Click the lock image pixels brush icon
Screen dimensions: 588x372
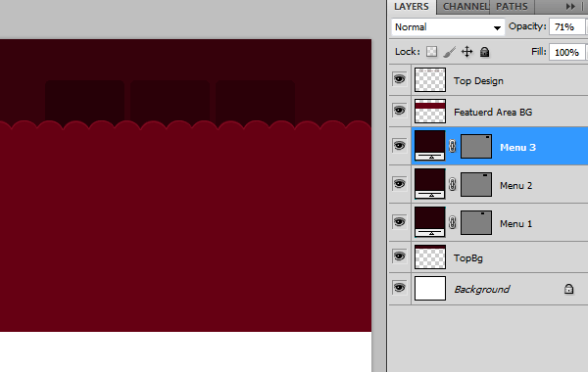(449, 52)
